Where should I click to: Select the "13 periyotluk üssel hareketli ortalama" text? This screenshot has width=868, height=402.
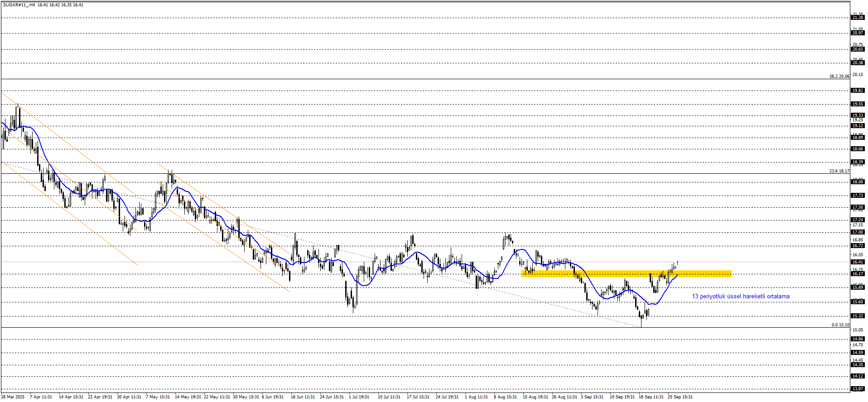740,297
